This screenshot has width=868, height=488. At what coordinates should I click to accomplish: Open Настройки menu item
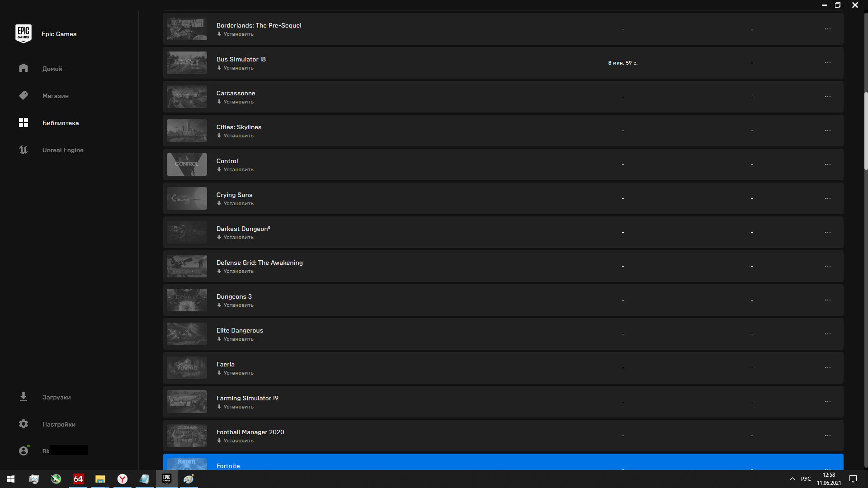pyautogui.click(x=59, y=424)
